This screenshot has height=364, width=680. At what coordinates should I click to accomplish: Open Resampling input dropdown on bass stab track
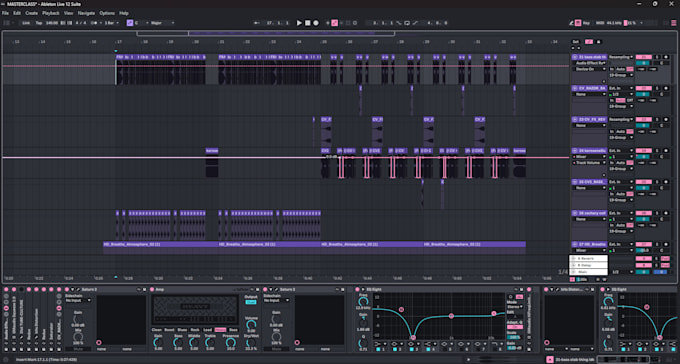point(621,57)
